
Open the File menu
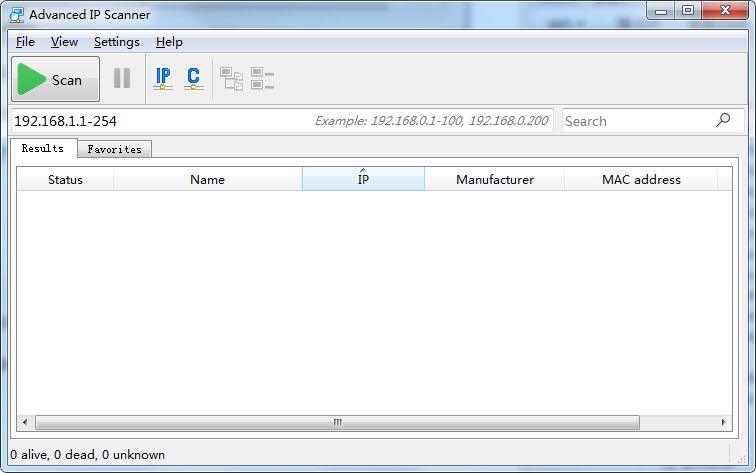pyautogui.click(x=25, y=42)
